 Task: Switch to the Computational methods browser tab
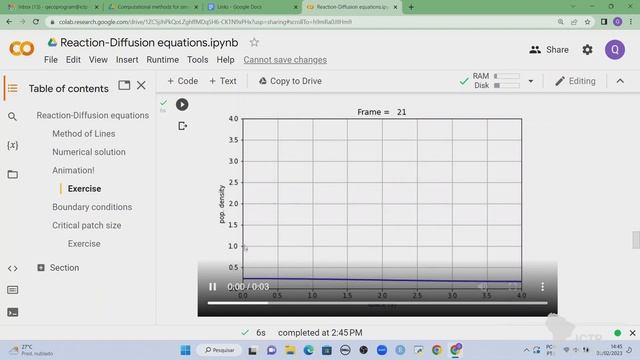[153, 7]
